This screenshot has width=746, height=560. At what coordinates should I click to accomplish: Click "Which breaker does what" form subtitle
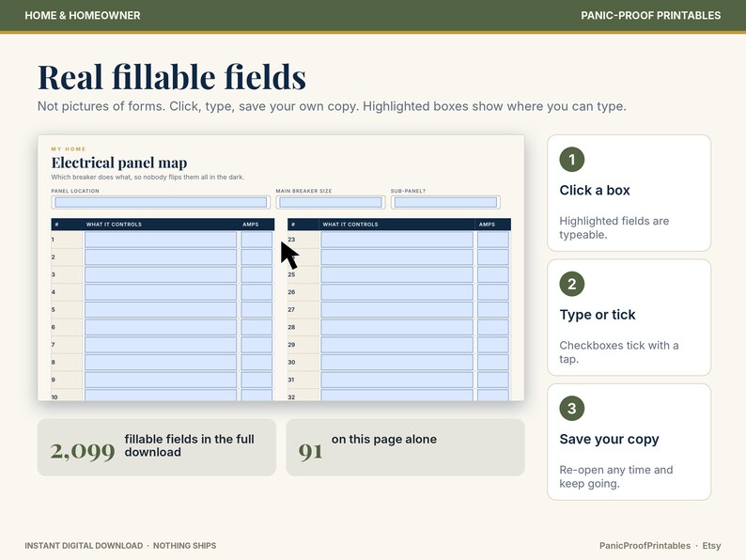[148, 177]
